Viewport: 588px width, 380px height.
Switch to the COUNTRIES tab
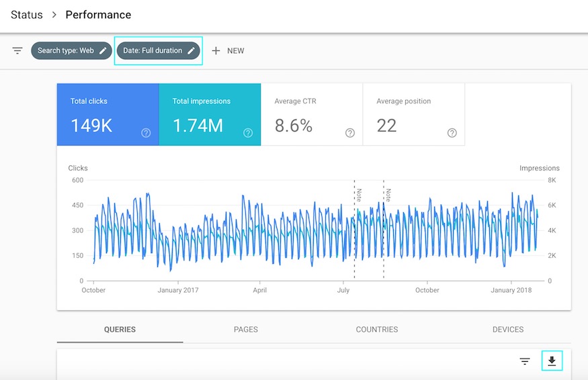(x=377, y=330)
